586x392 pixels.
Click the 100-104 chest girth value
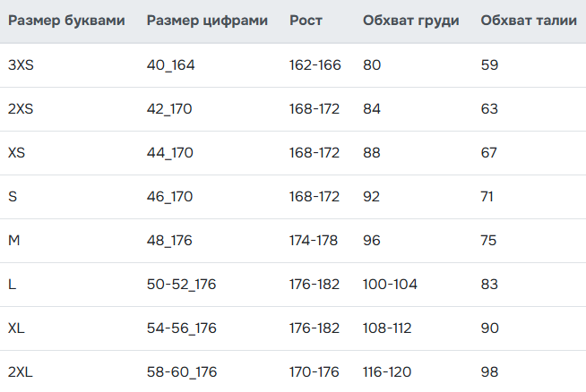click(x=390, y=285)
